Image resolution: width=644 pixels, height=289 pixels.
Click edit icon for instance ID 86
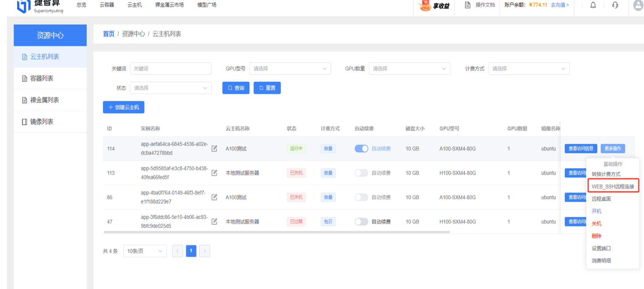tap(214, 197)
